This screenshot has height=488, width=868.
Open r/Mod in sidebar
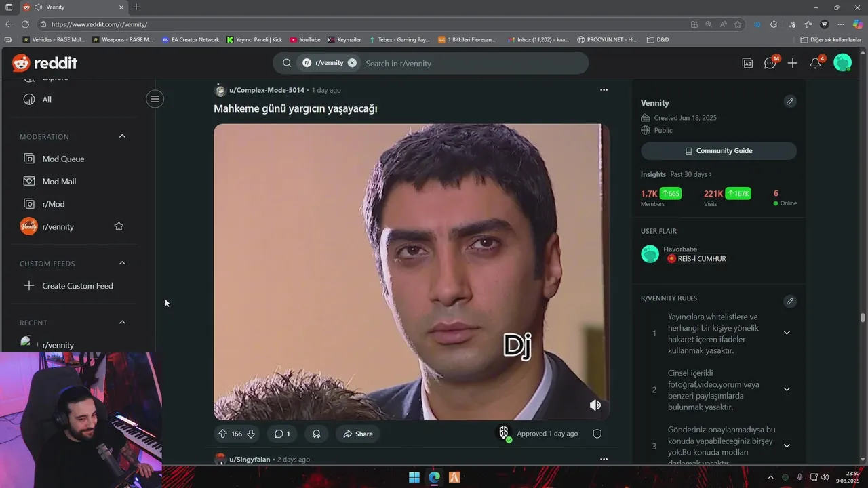54,204
